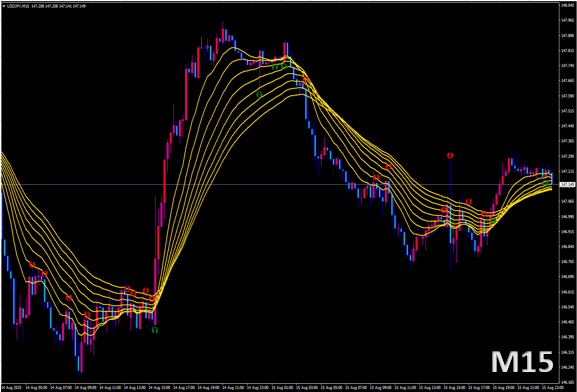Screen dimensions: 577x392
Task: Click the M15 timeframe watermark text
Action: point(522,362)
